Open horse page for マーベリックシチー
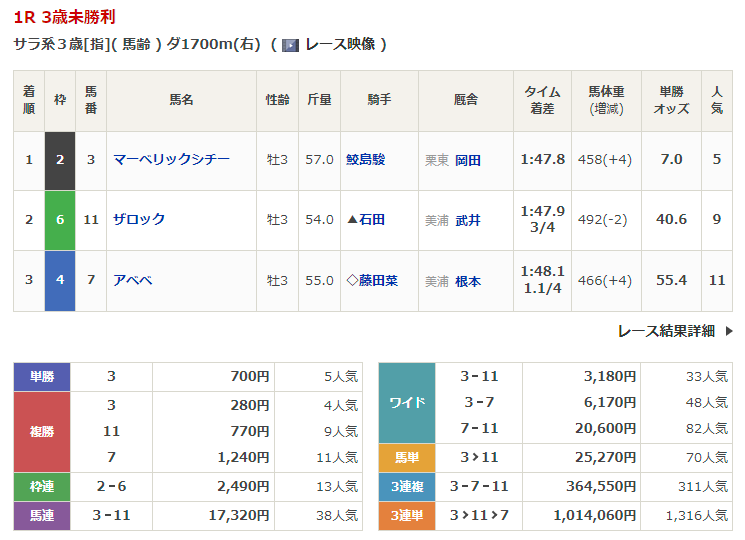The width and height of the screenshot is (745, 540). click(x=171, y=159)
